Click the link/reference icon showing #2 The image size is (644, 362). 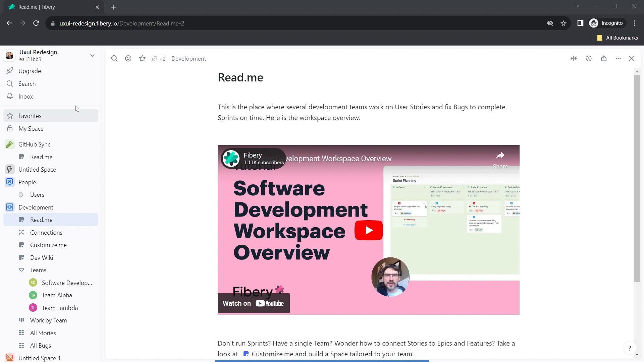click(158, 58)
